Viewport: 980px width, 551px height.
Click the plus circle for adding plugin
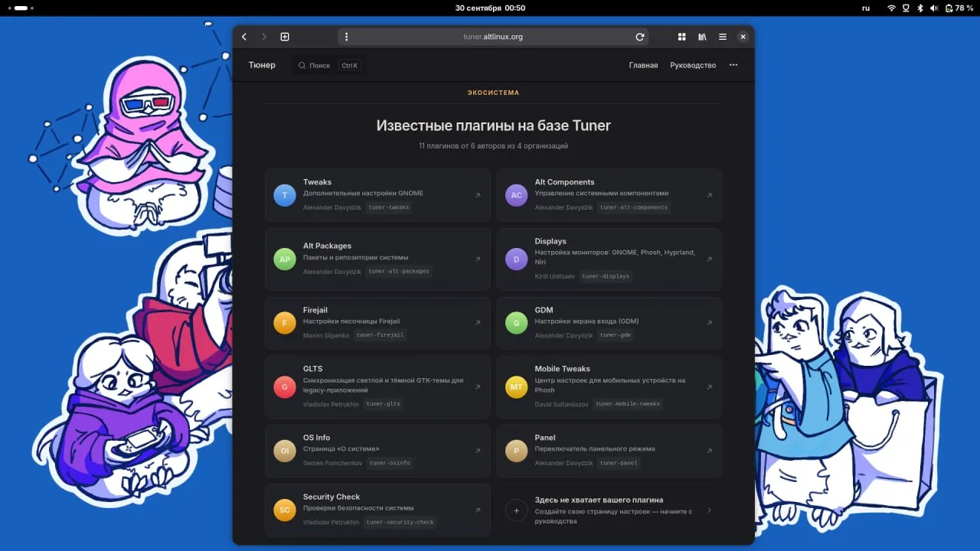point(516,510)
